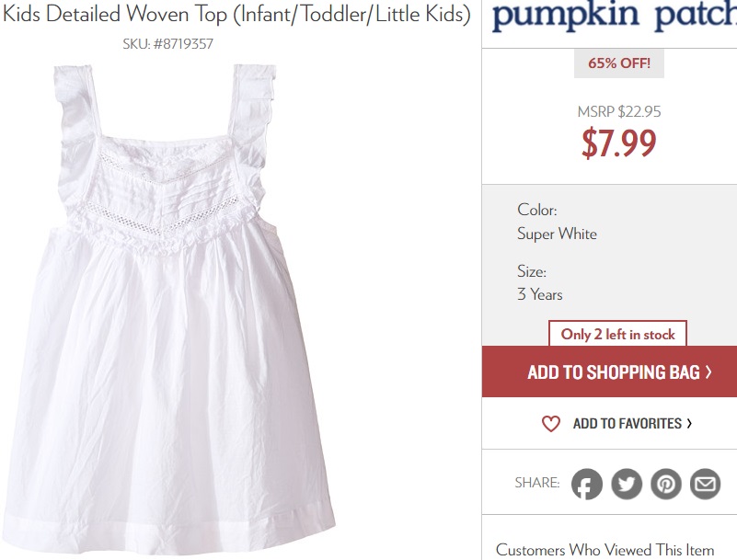Click the SHARE label

537,483
